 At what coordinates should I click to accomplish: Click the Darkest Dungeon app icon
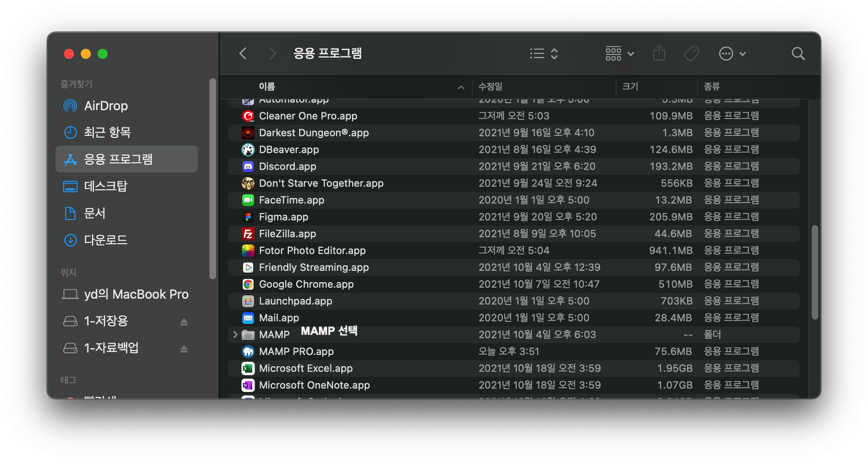click(x=248, y=133)
